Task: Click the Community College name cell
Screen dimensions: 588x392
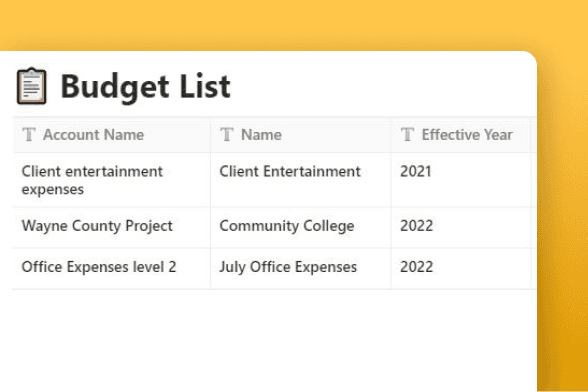Action: (301, 227)
